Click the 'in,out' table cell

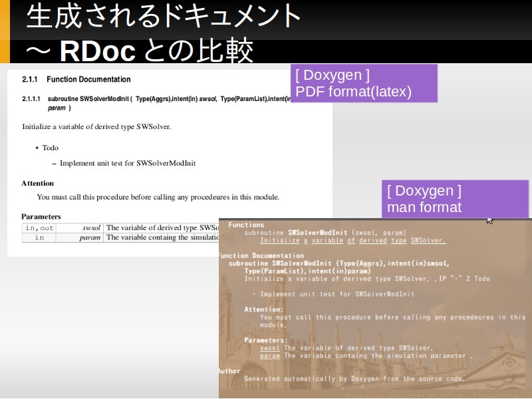(x=39, y=227)
